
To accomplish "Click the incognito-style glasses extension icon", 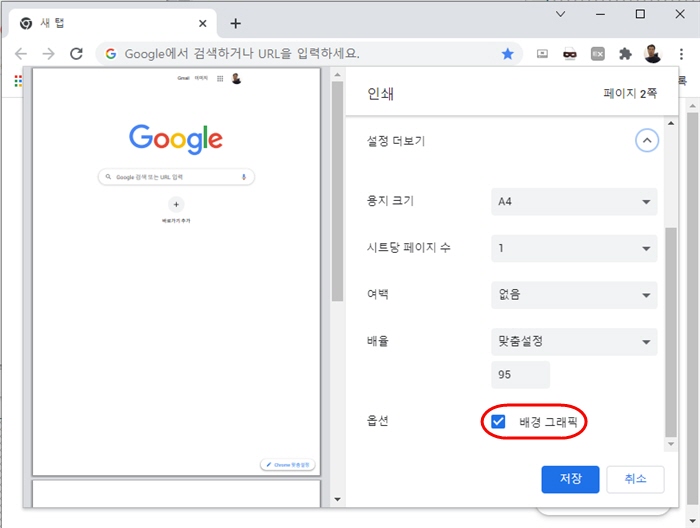I will coord(570,54).
